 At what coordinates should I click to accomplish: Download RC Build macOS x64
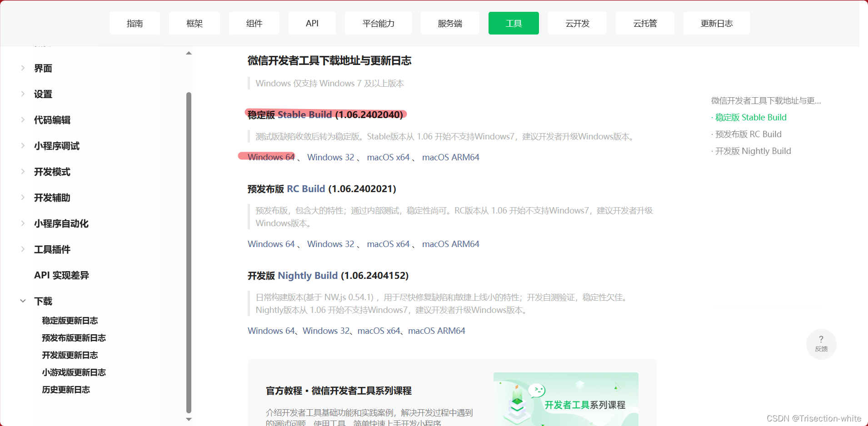click(x=388, y=244)
